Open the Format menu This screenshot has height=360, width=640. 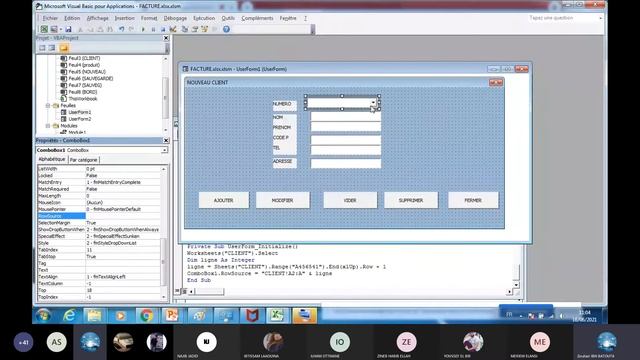[149, 18]
